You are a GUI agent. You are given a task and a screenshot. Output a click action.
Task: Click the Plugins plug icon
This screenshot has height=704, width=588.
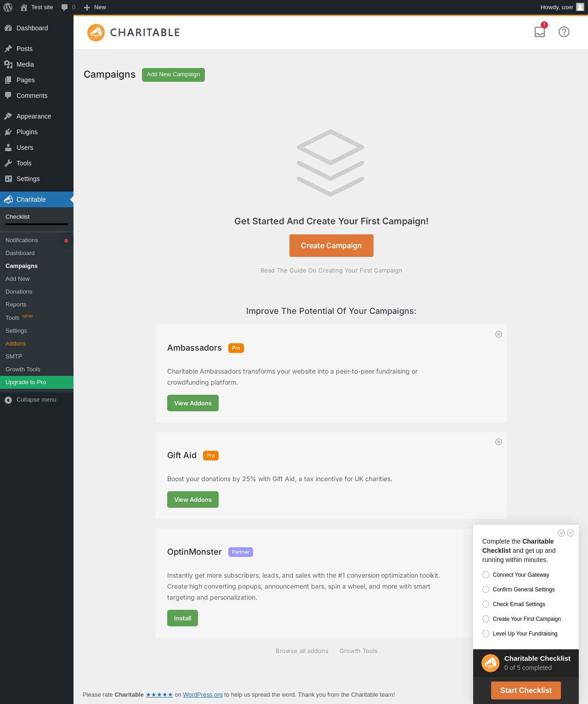pos(8,132)
